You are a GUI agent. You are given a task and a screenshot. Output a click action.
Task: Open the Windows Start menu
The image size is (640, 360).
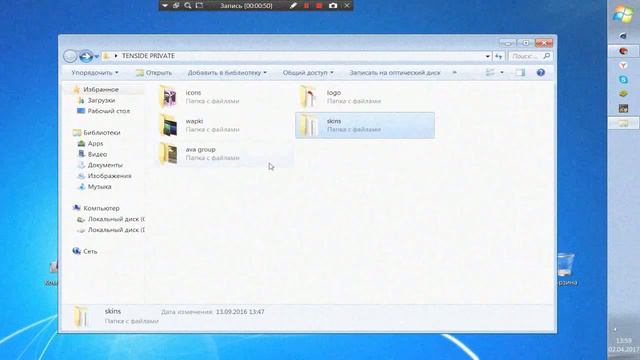pyautogui.click(x=623, y=14)
